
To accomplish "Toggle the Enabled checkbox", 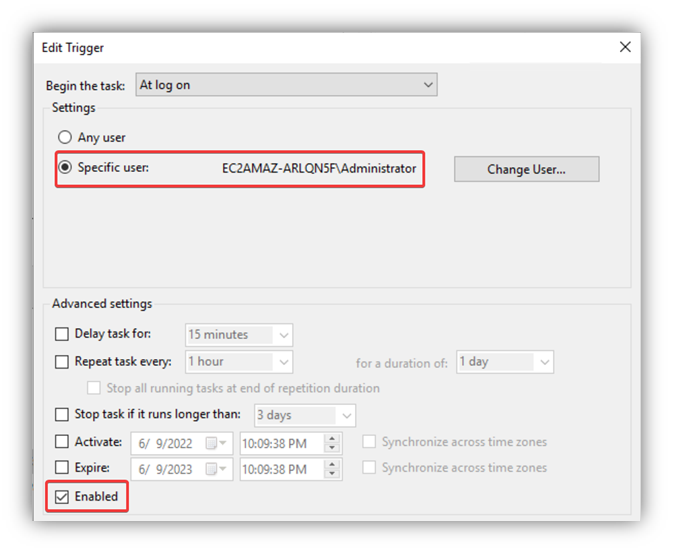I will 62,497.
